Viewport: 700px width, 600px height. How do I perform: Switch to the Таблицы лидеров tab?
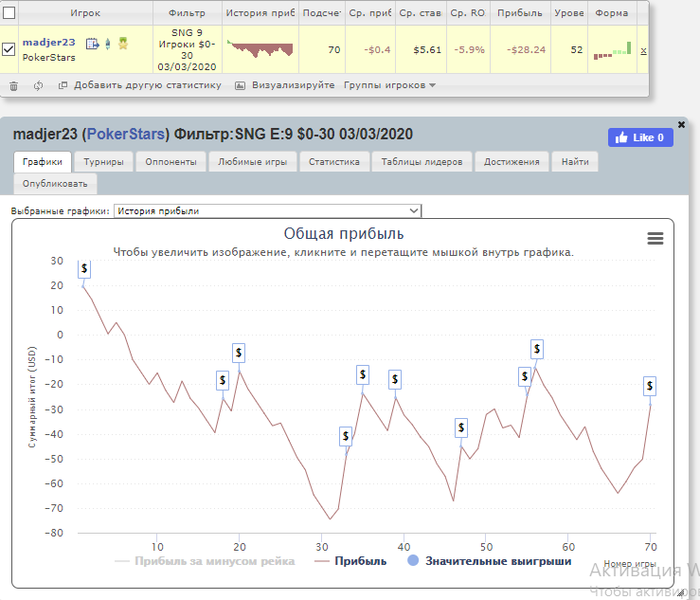tap(422, 162)
